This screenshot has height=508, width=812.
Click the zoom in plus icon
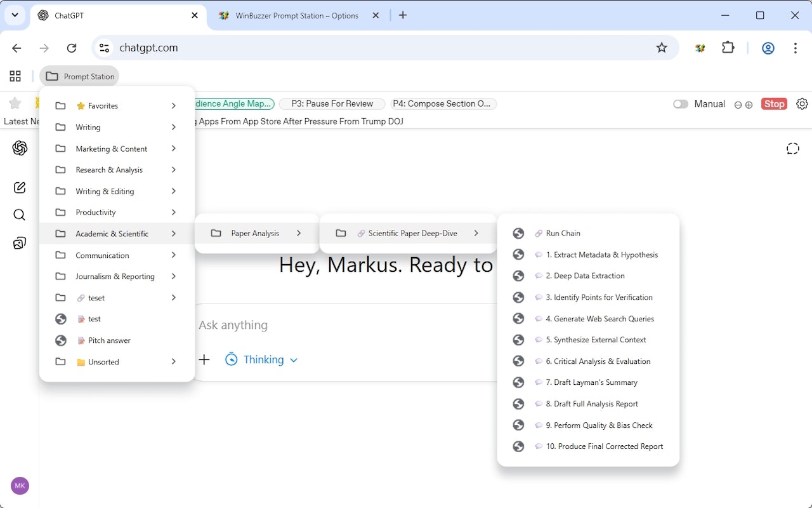(749, 105)
